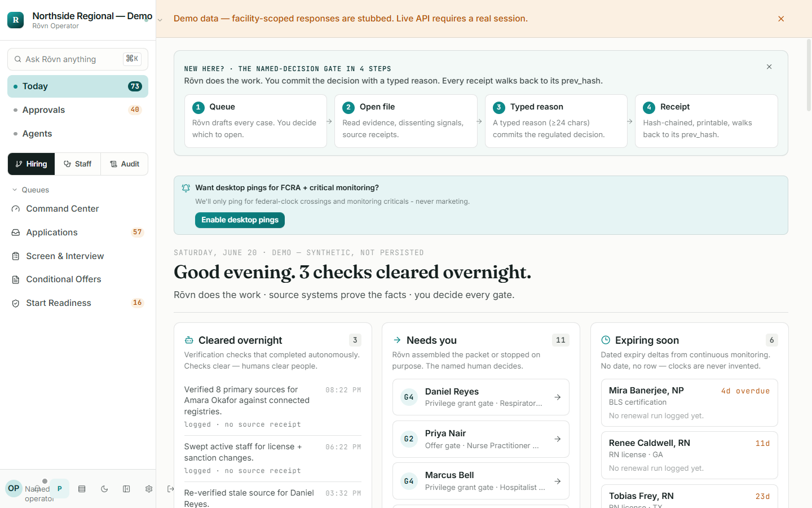Image resolution: width=812 pixels, height=508 pixels.
Task: Click the 'P' badge in bottom bar
Action: (59, 489)
